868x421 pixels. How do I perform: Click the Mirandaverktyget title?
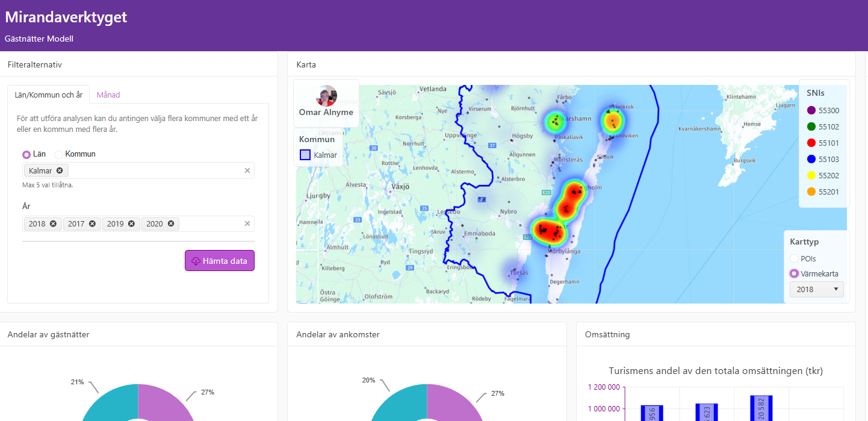[66, 17]
